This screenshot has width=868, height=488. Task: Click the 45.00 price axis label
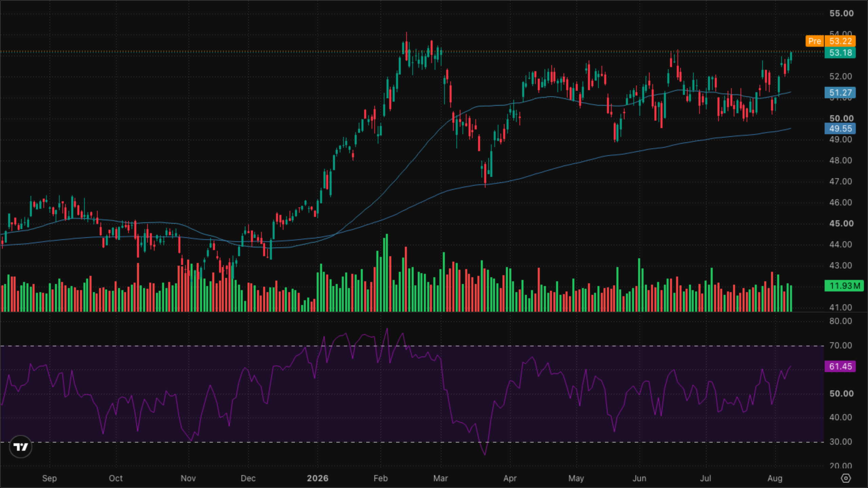842,223
